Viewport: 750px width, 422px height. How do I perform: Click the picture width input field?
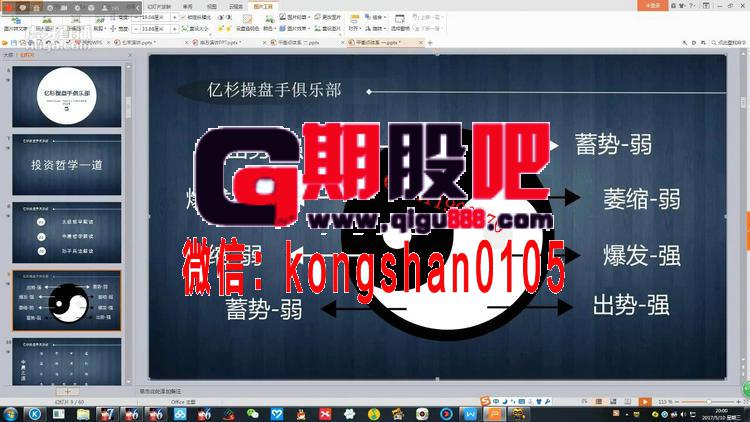pos(153,29)
